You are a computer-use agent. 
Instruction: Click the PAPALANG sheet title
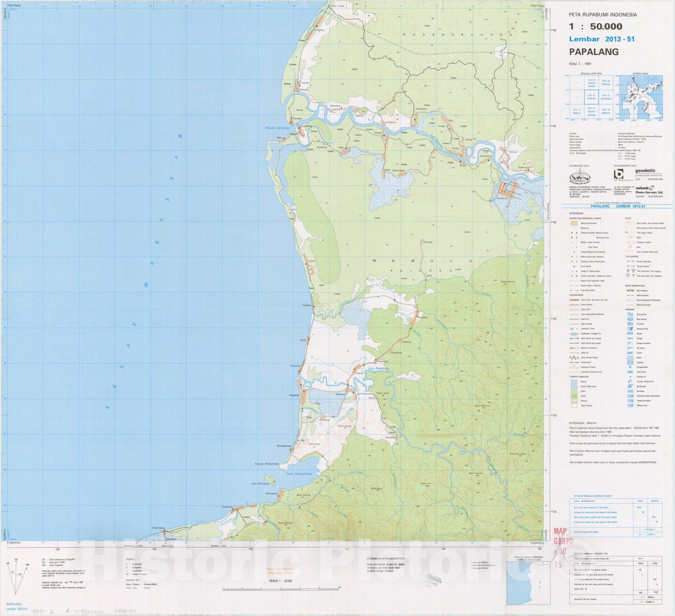[594, 52]
